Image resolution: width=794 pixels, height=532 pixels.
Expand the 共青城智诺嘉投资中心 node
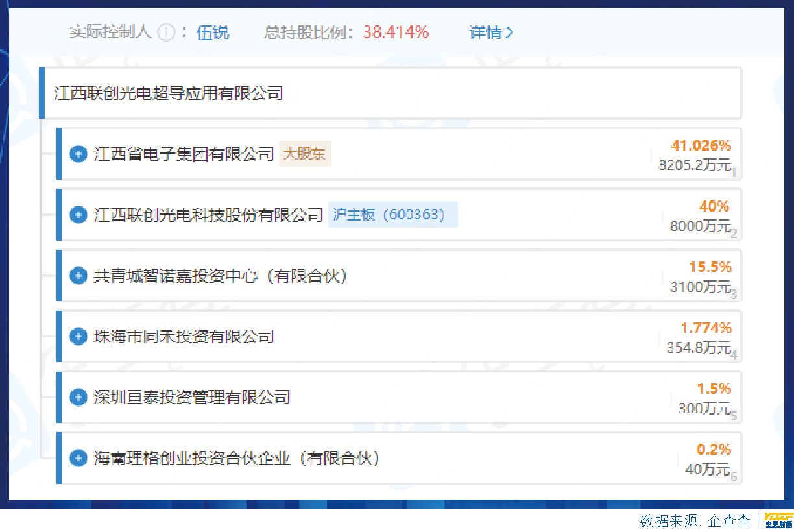pos(78,276)
